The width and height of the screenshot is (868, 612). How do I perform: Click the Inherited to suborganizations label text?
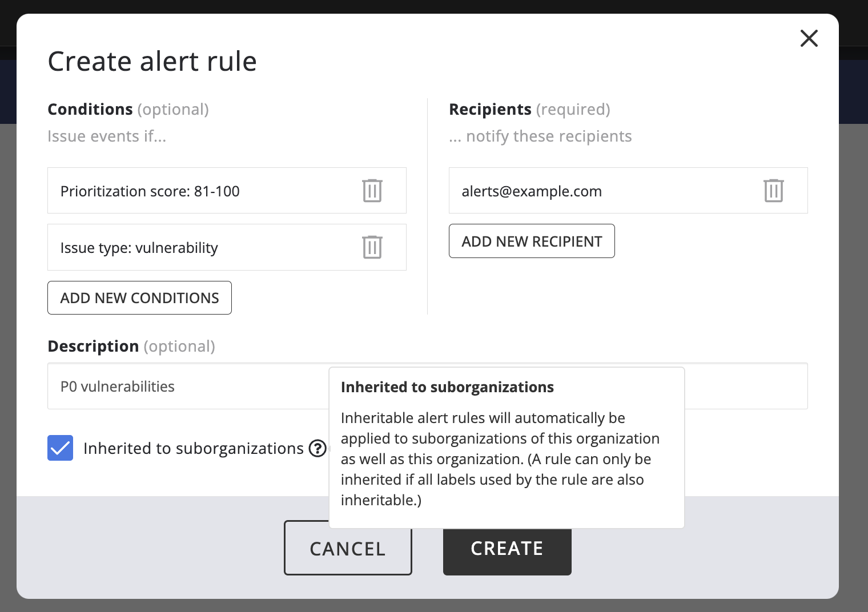(193, 449)
